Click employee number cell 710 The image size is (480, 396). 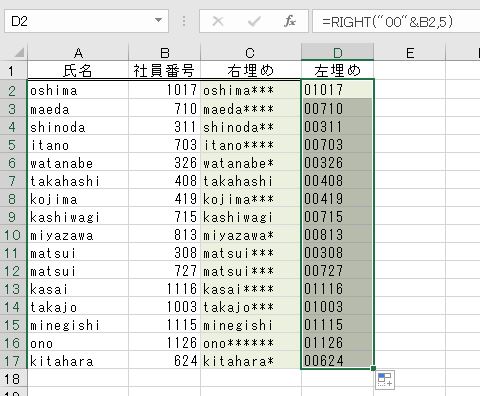[x=165, y=108]
